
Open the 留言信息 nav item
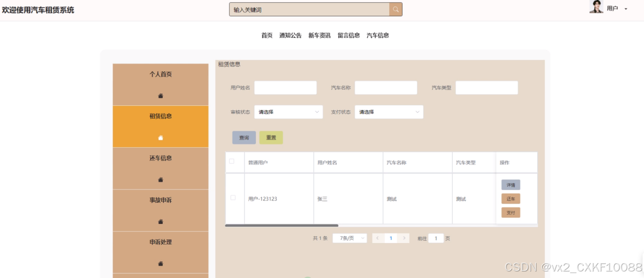(349, 35)
